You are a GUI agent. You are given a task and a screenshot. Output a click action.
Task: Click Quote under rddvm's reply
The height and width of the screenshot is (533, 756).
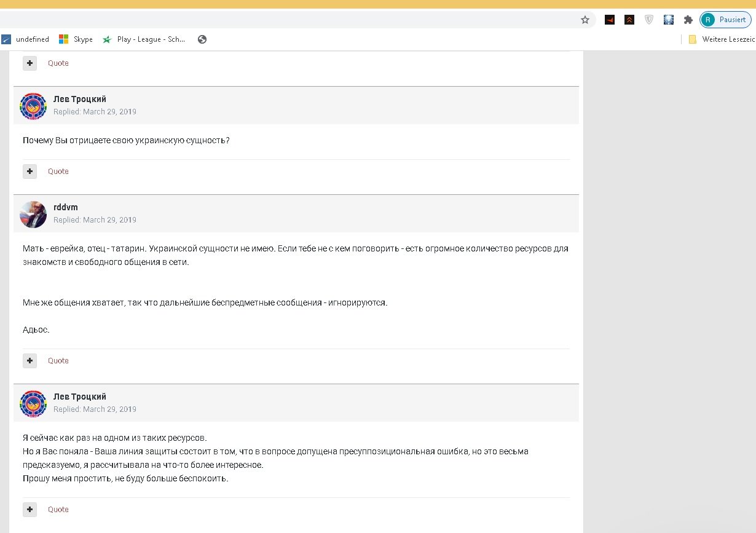point(58,361)
